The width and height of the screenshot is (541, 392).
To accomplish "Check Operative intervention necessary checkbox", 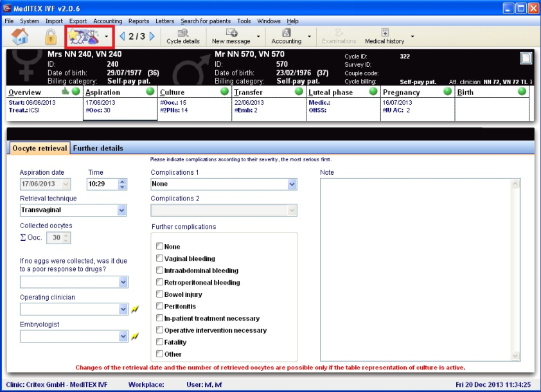I will pos(159,330).
